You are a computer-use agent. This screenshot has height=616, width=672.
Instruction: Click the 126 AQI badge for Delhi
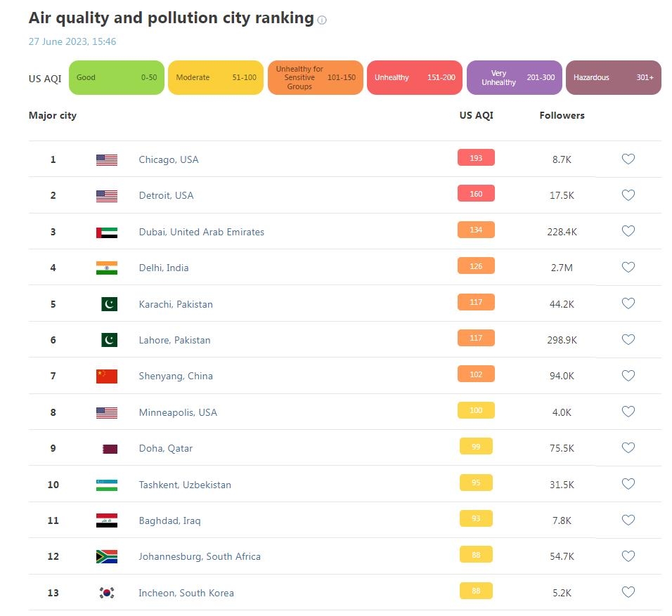point(476,266)
